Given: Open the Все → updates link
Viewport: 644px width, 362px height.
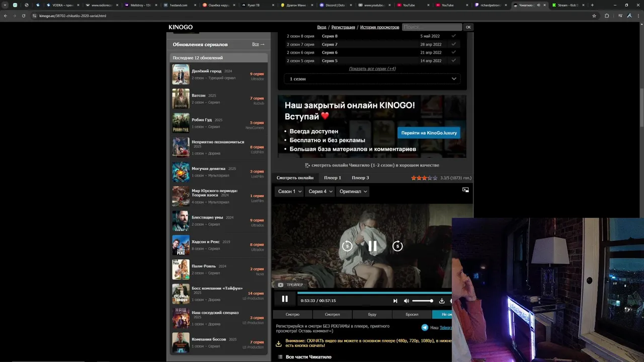Looking at the screenshot, I should coord(258,44).
